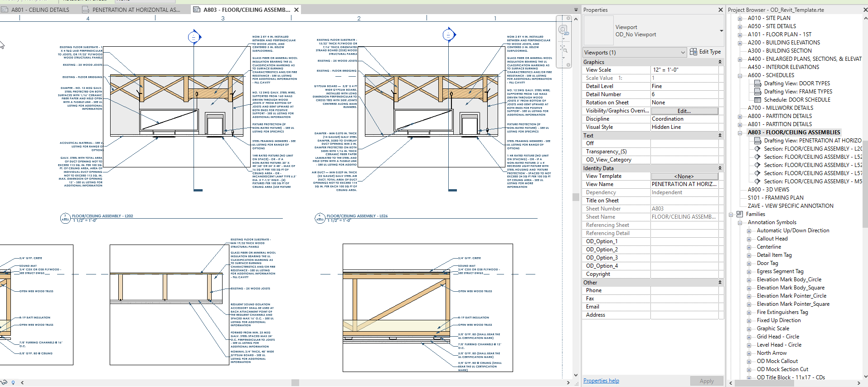
Task: Click the section head marker above L202 detail
Action: click(x=194, y=37)
